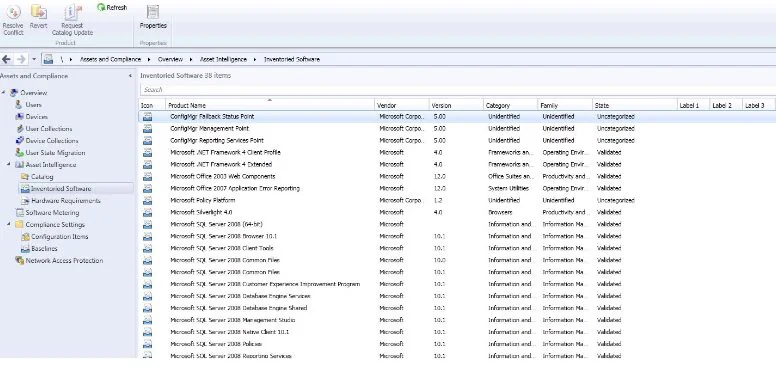This screenshot has width=776, height=369.
Task: Click in the Search field
Action: (x=458, y=90)
